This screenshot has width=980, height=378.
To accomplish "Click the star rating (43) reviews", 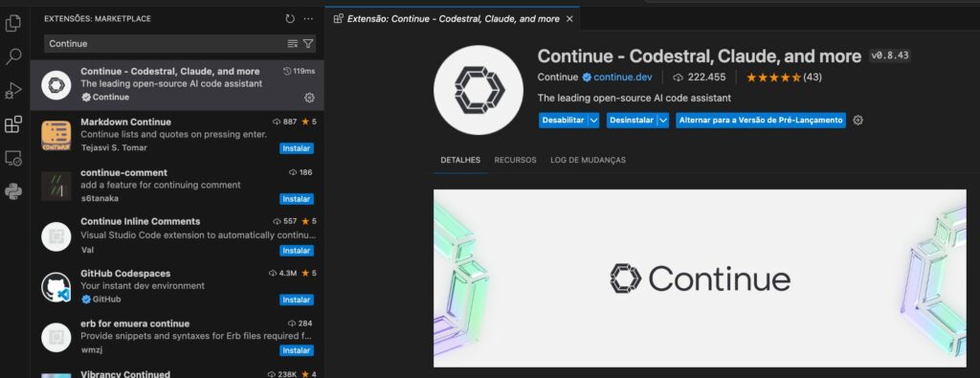I will pos(784,78).
